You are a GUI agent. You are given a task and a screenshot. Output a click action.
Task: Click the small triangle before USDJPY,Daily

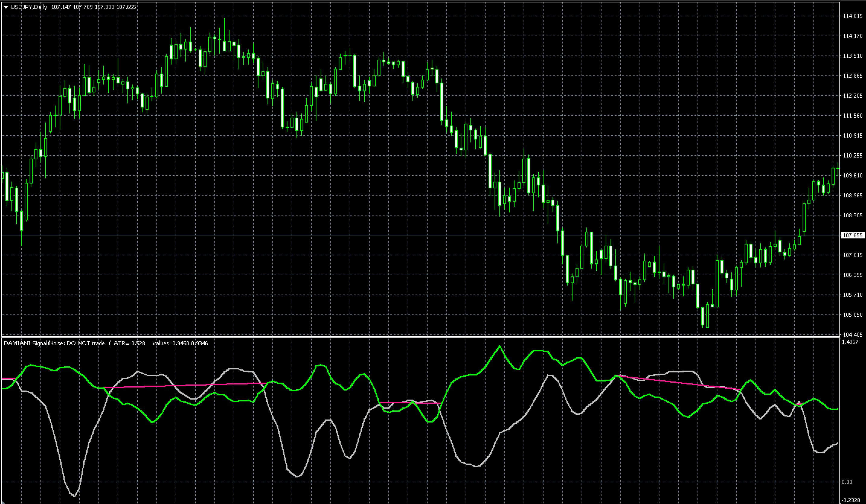6,7
